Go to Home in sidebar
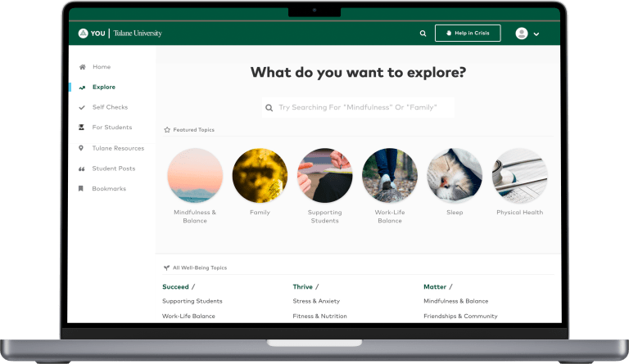 pos(102,67)
